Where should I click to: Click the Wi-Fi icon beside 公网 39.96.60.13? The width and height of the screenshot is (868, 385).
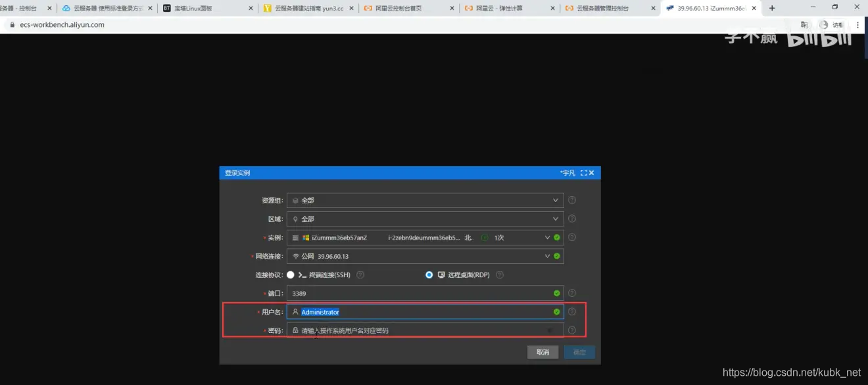pos(296,256)
